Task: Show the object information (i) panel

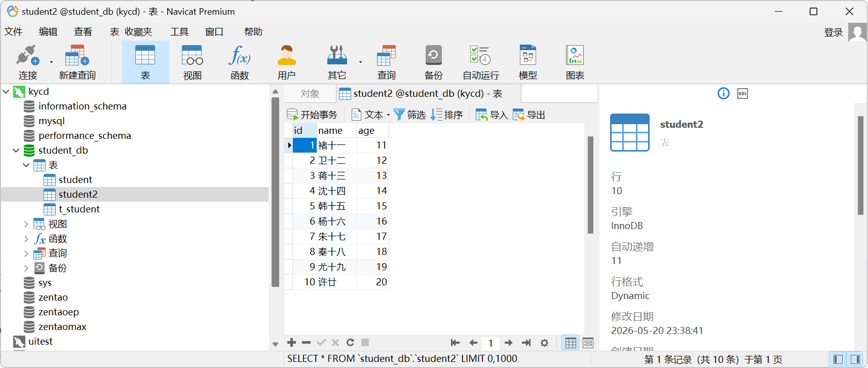Action: [724, 93]
